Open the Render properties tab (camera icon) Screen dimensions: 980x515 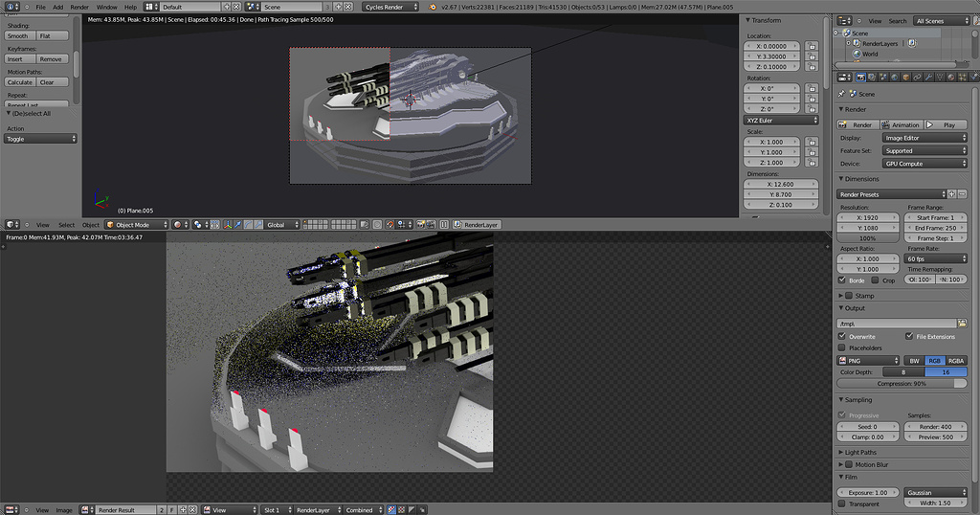pos(861,77)
